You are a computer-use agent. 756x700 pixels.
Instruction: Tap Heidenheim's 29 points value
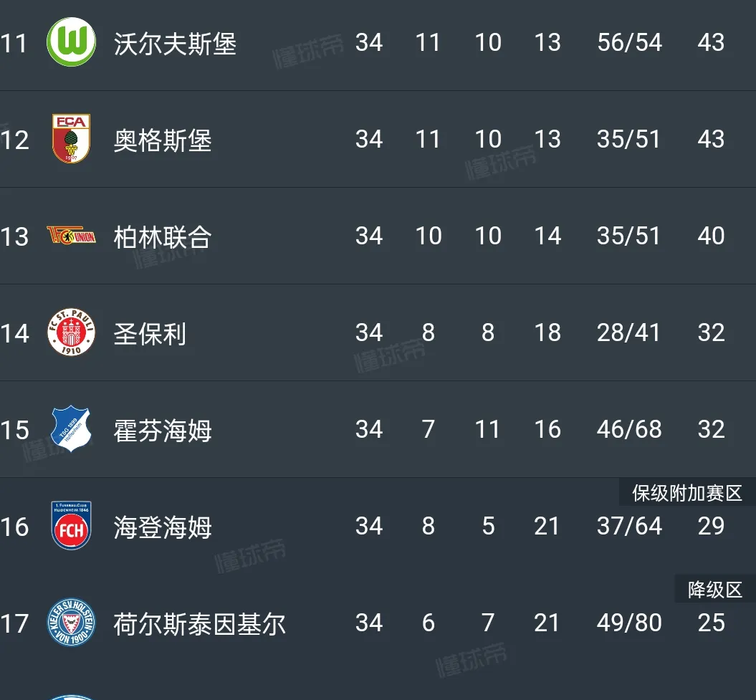(x=711, y=526)
